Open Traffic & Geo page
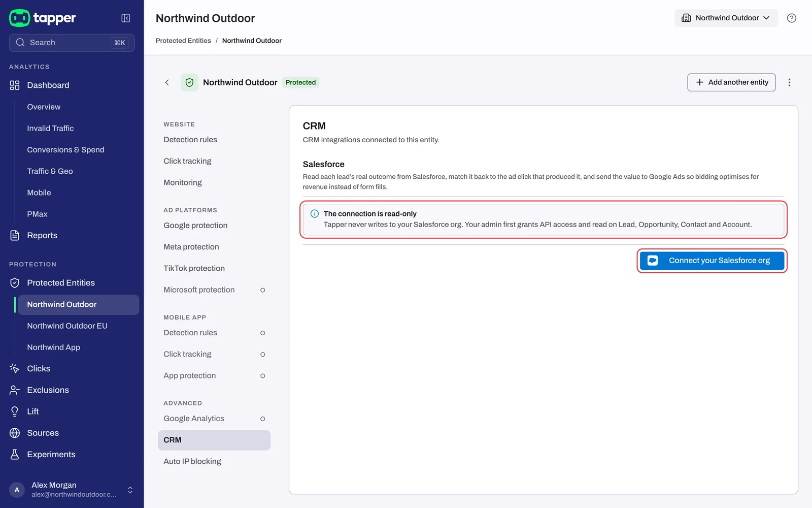The image size is (812, 508). (50, 171)
